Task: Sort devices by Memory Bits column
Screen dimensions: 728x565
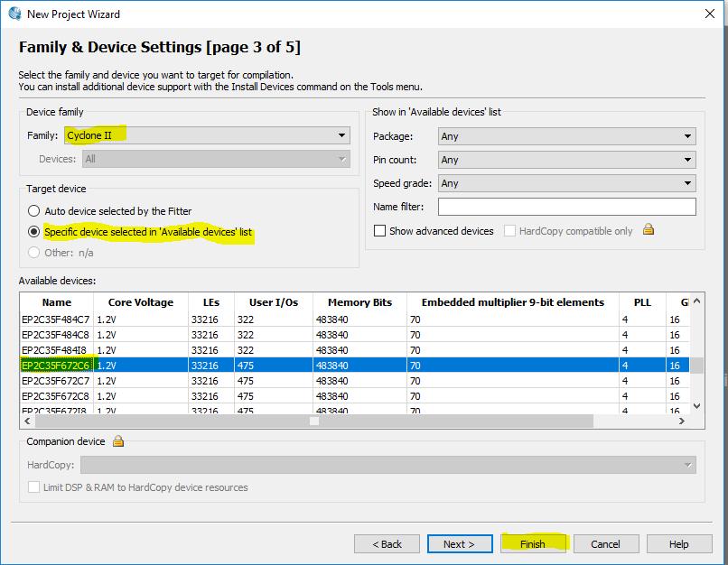Action: click(x=359, y=302)
